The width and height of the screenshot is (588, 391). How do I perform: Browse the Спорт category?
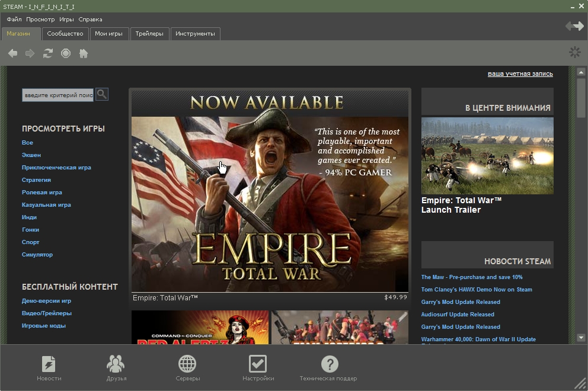pyautogui.click(x=30, y=242)
